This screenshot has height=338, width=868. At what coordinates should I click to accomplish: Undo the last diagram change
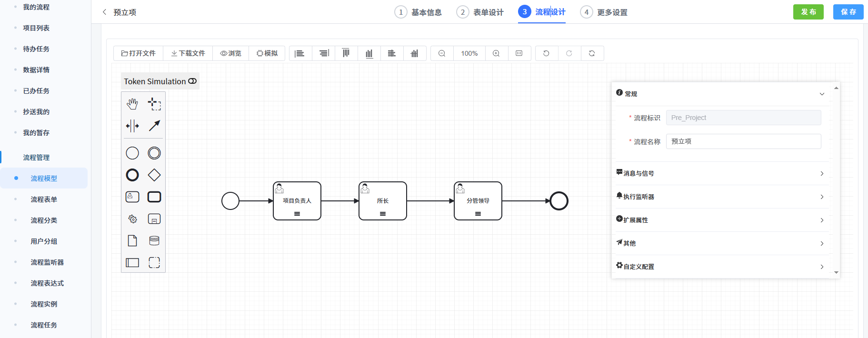pos(547,53)
